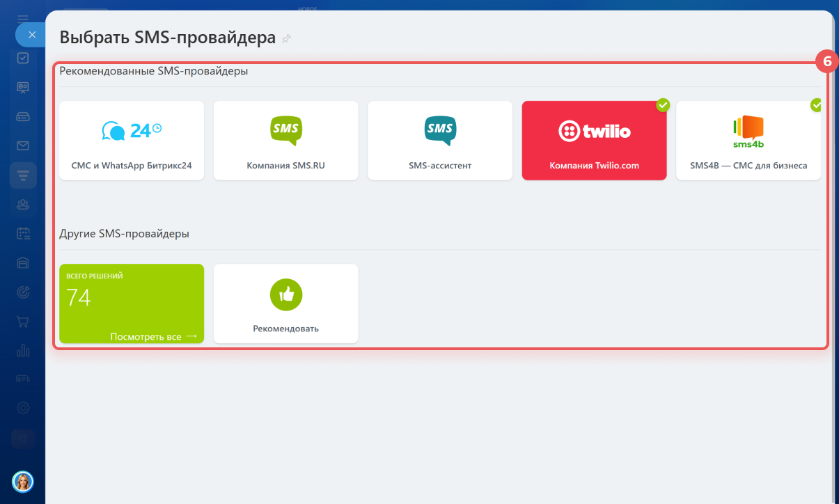This screenshot has width=839, height=504.
Task: Expand the hamburger menu in sidebar
Action: pos(23,17)
